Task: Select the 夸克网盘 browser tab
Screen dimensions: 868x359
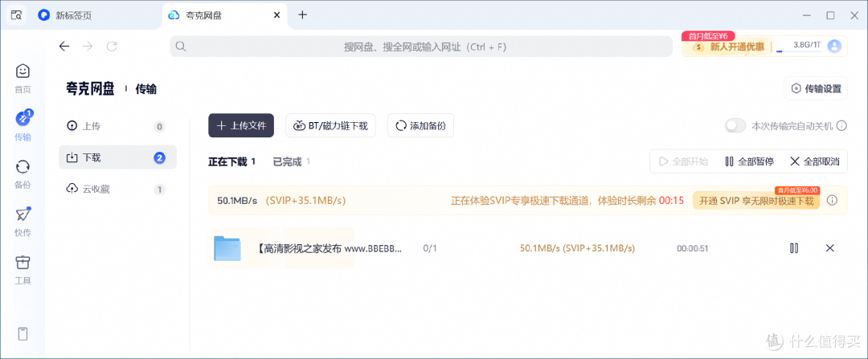Action: [225, 15]
